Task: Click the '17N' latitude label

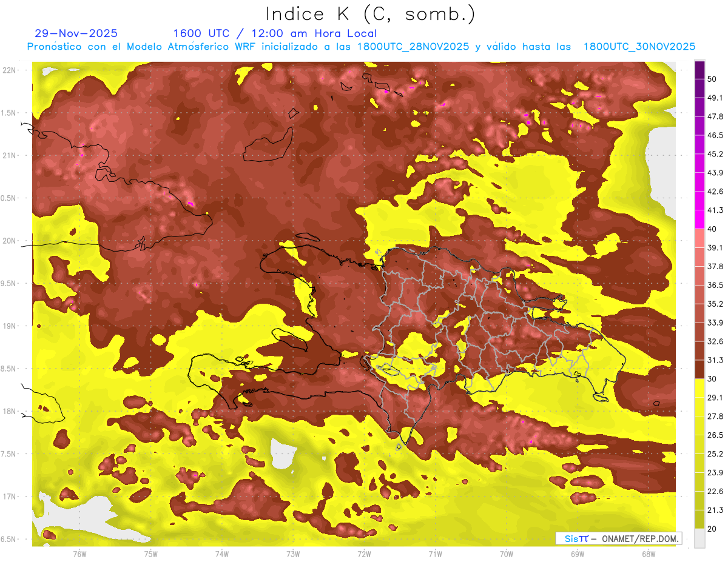Action: [10, 497]
